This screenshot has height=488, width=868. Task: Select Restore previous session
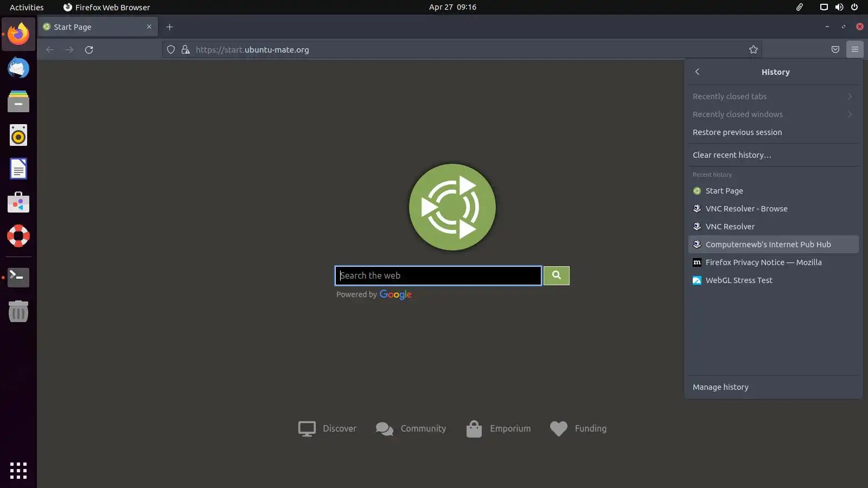click(774, 132)
